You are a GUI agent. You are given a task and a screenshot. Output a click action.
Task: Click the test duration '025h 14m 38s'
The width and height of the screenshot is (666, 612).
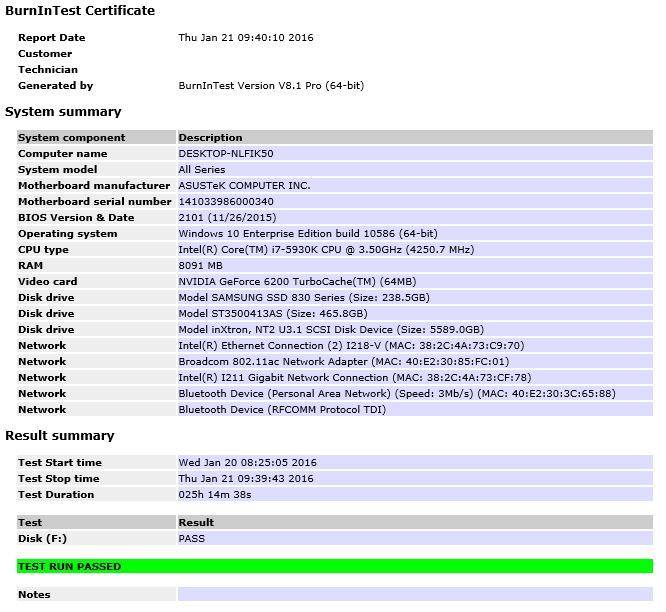coord(215,495)
